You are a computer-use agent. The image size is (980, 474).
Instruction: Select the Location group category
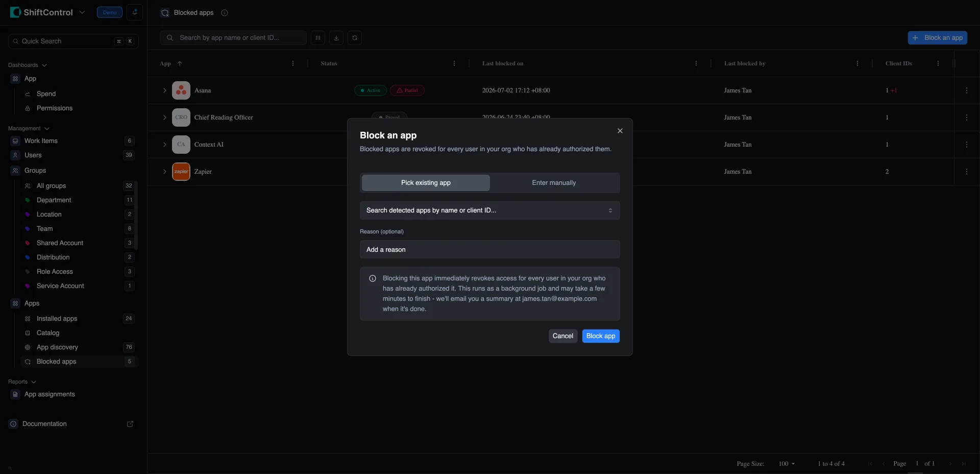[x=49, y=215]
